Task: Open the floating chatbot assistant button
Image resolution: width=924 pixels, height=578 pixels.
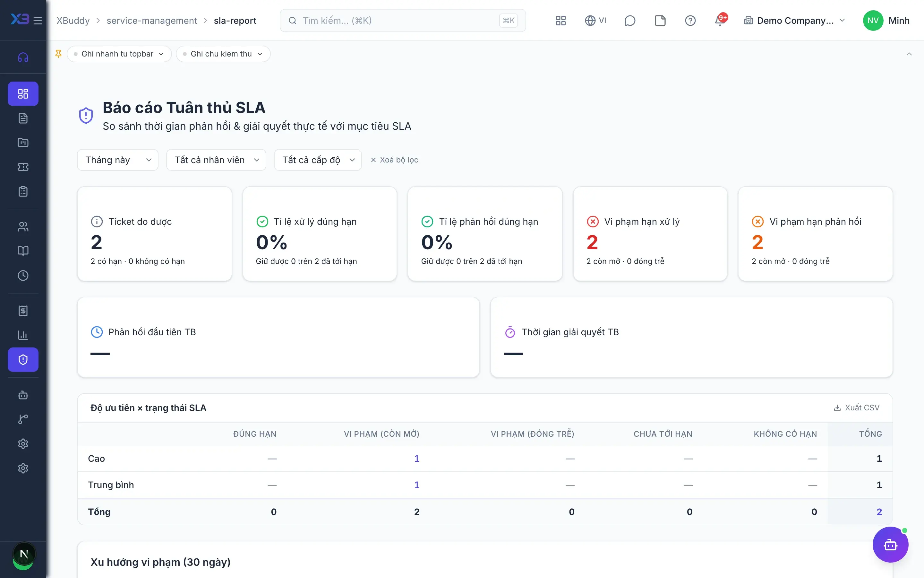Action: click(890, 545)
